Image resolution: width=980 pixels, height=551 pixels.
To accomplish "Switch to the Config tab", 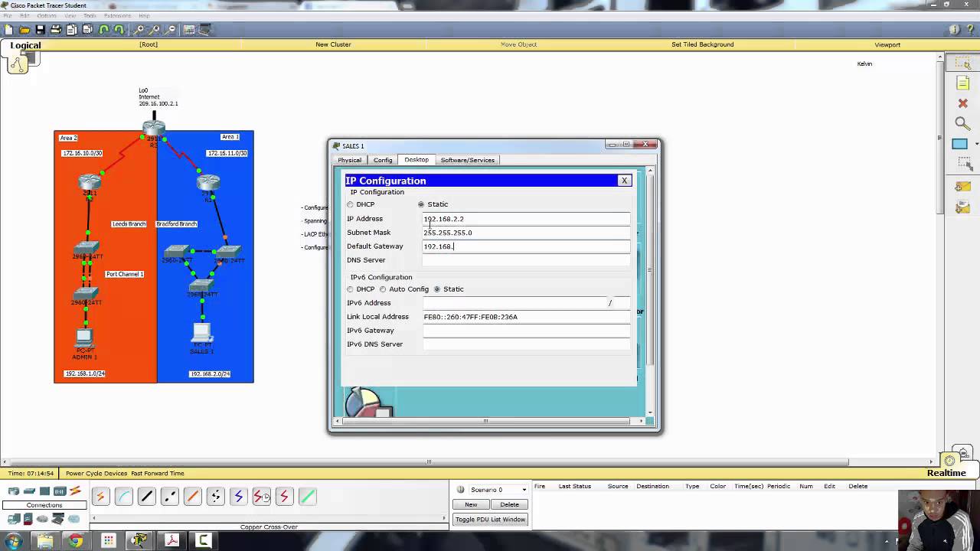I will 383,160.
